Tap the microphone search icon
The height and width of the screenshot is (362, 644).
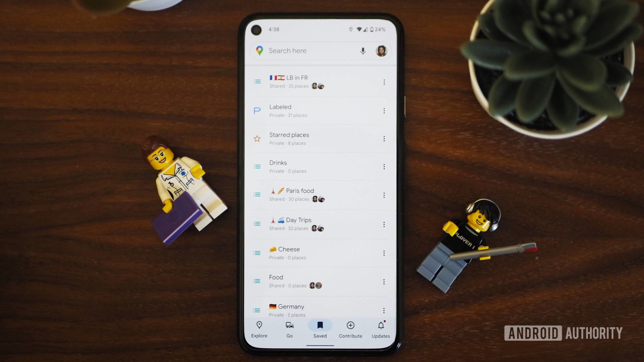(x=362, y=50)
